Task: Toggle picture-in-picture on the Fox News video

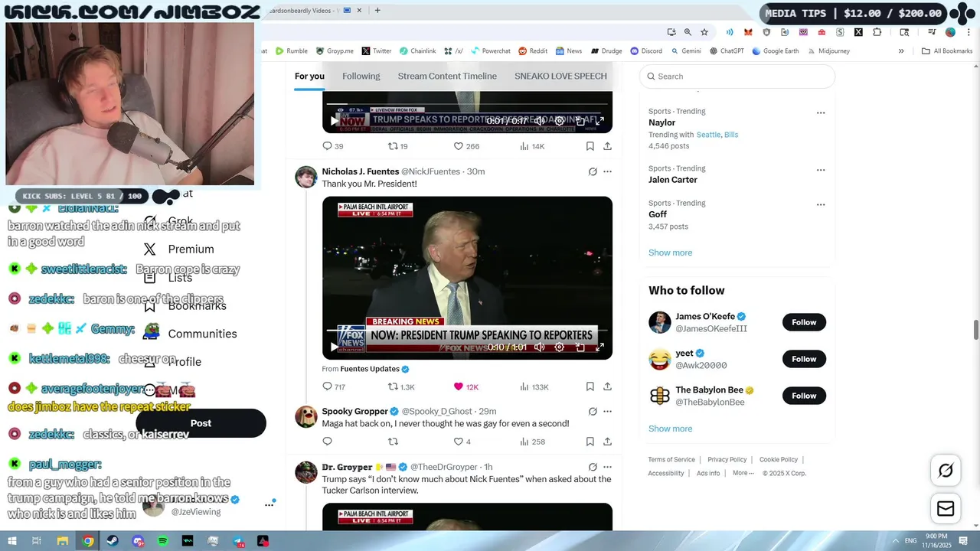Action: tap(580, 347)
